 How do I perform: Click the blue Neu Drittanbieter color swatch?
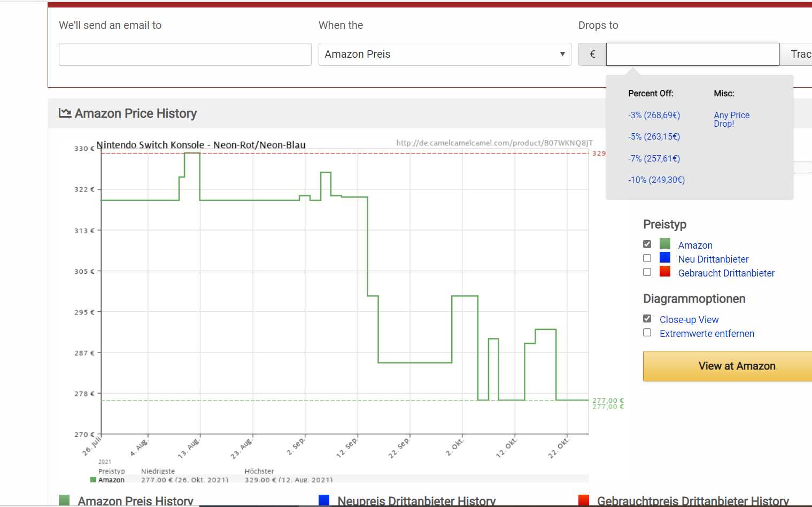coord(665,257)
